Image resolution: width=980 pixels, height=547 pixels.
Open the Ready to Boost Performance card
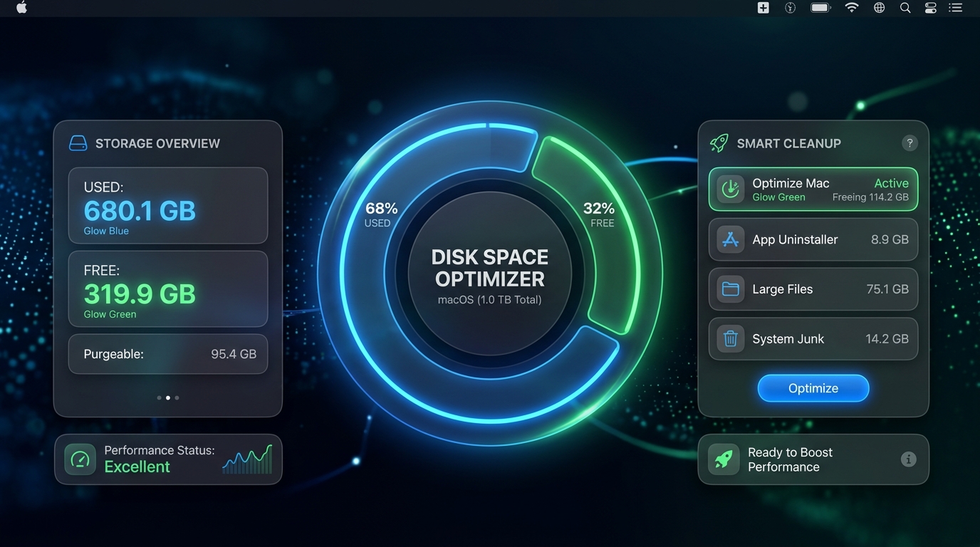[x=813, y=459]
